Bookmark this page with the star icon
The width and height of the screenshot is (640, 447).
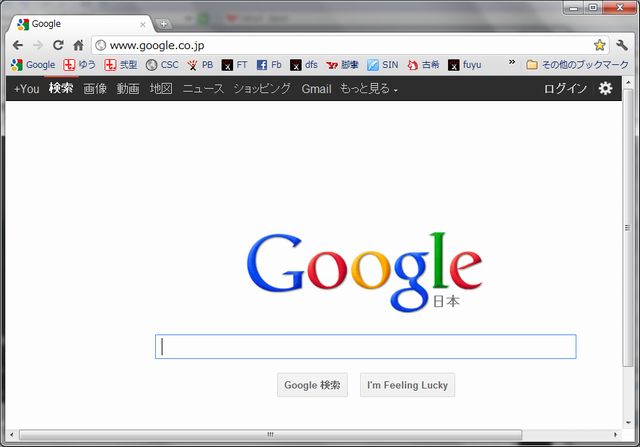point(599,45)
